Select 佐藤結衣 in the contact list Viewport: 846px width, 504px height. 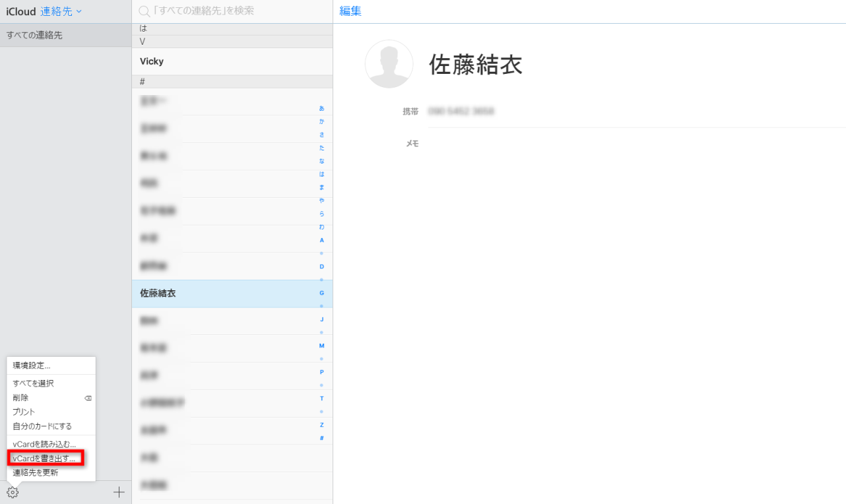pyautogui.click(x=232, y=294)
